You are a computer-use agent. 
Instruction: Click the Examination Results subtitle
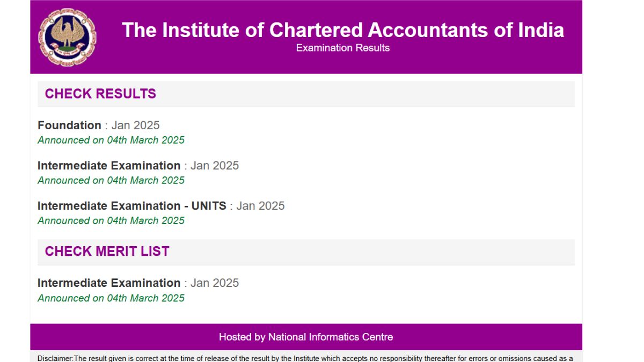coord(342,48)
